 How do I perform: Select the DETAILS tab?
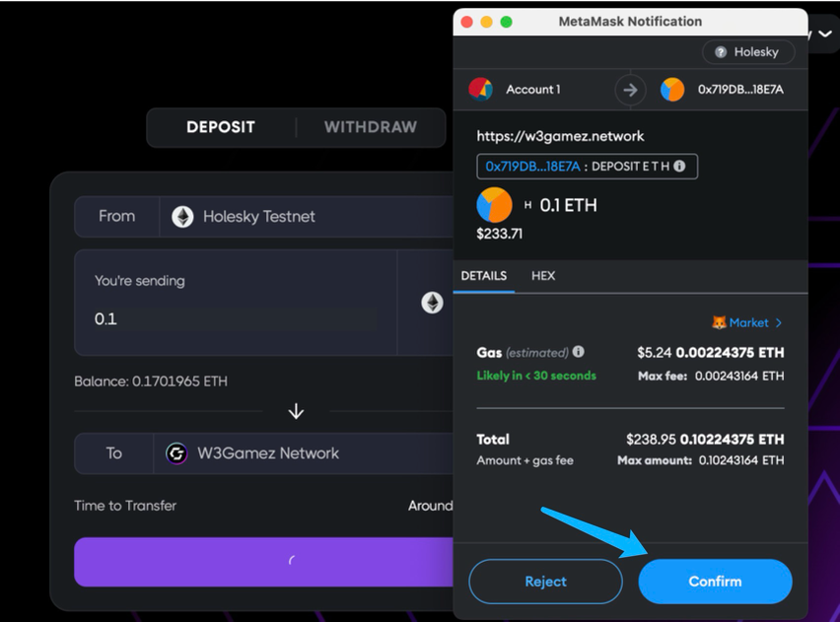483,276
